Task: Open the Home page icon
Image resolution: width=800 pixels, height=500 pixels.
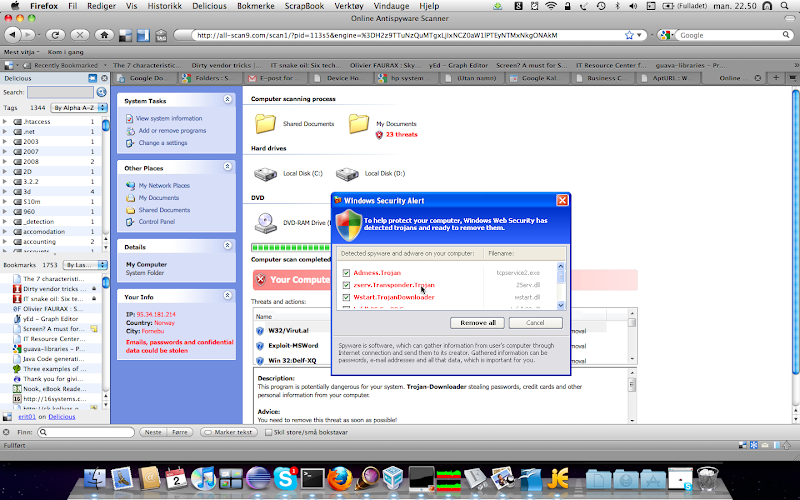Action: coord(104,35)
